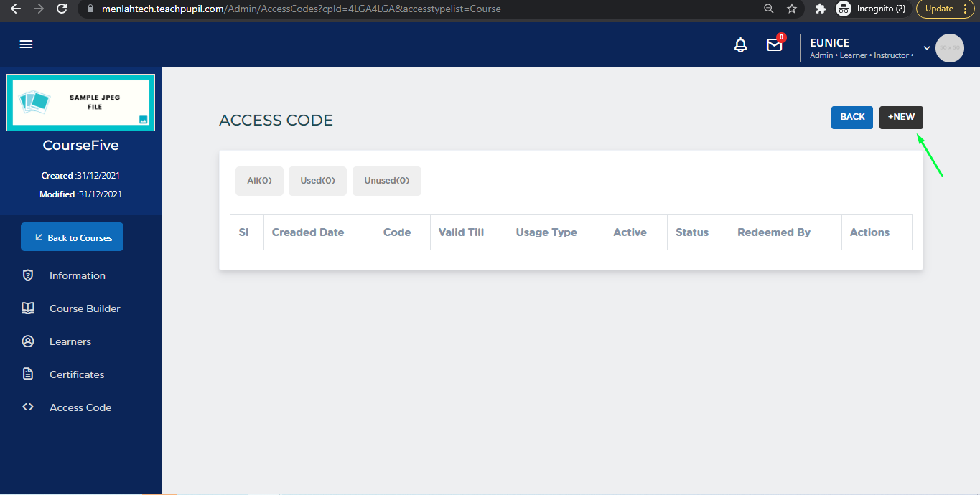Go to Learners section
This screenshot has height=495, width=980.
[70, 341]
